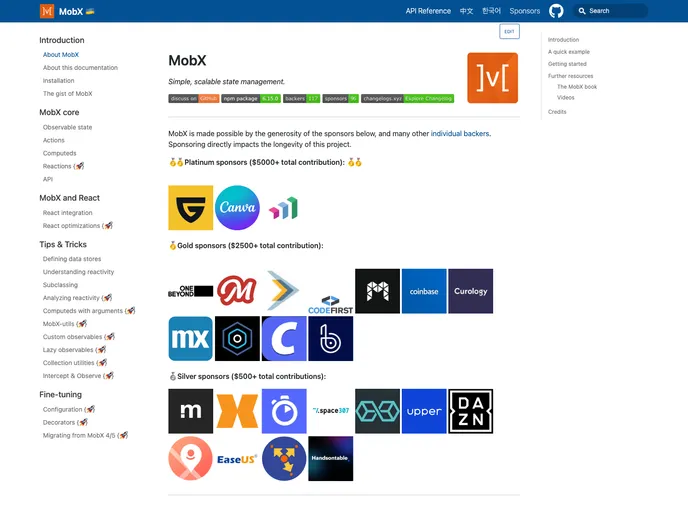Open the dark m silver sponsor logo
The width and height of the screenshot is (688, 512).
coord(190,411)
